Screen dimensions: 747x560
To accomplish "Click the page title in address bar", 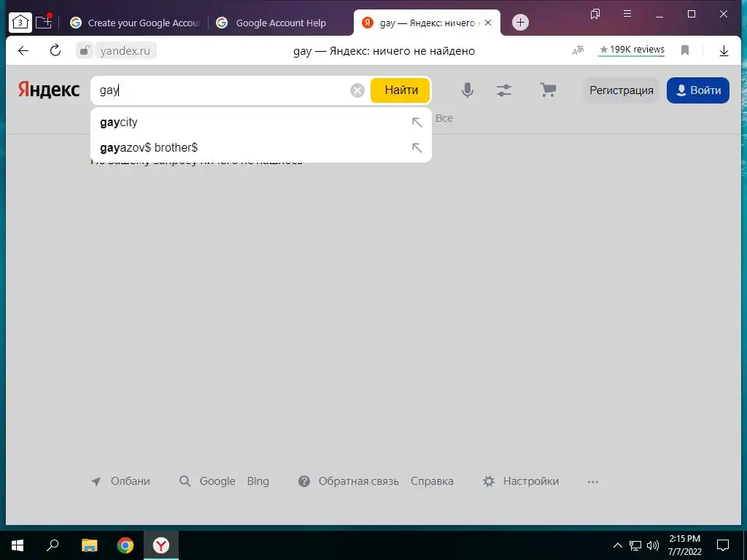I will pos(384,51).
